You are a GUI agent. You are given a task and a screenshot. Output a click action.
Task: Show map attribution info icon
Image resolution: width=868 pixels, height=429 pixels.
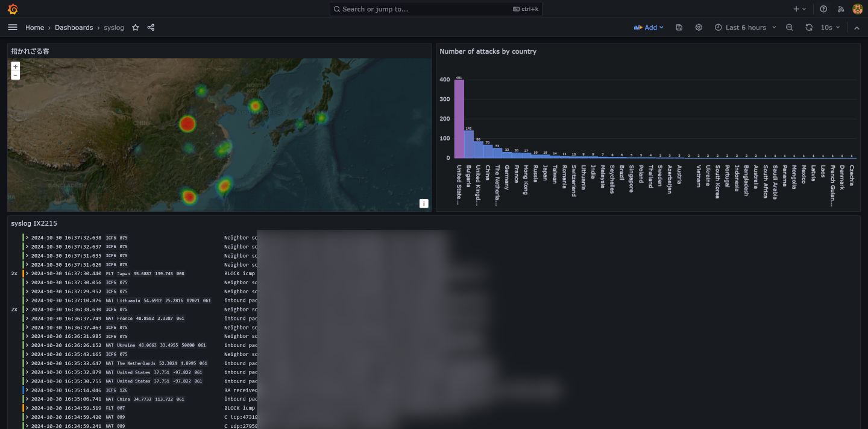(424, 203)
